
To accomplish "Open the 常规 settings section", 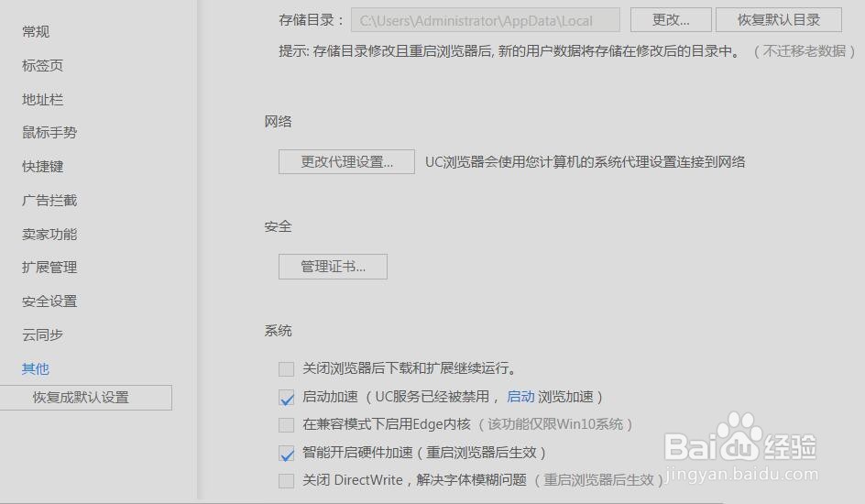I will [x=36, y=32].
